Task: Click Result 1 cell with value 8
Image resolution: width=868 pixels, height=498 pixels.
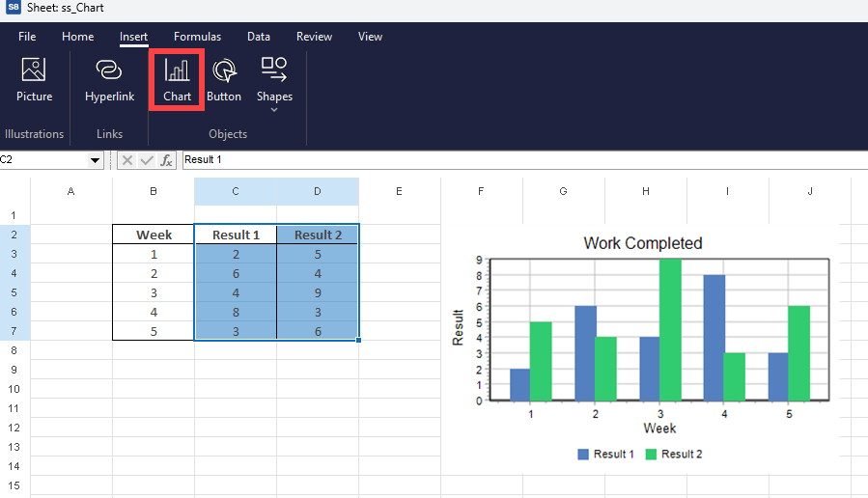Action: click(x=236, y=312)
